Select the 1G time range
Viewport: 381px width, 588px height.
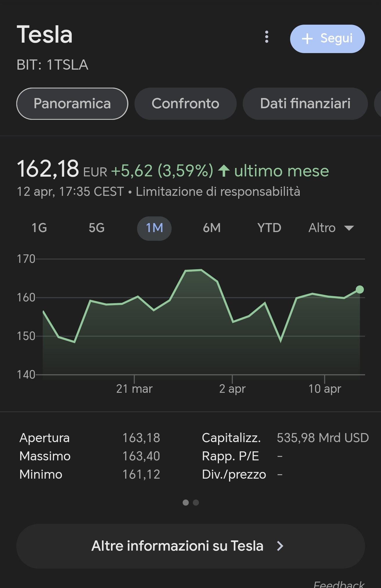tap(39, 228)
